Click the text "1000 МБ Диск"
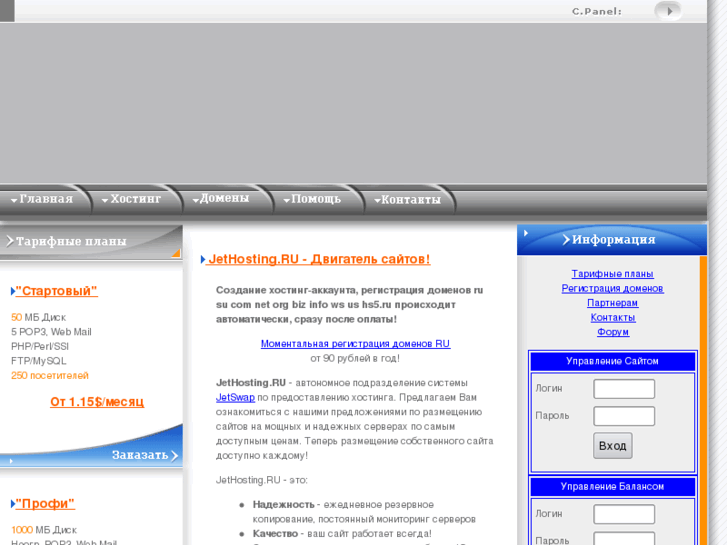This screenshot has width=727, height=545. coord(44,530)
